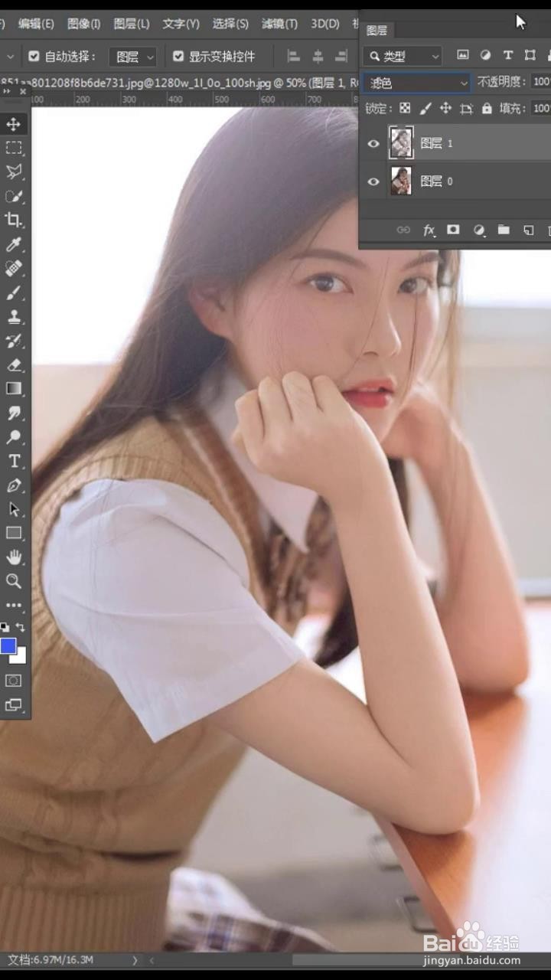
Task: Select the Path Selection tool
Action: click(14, 509)
